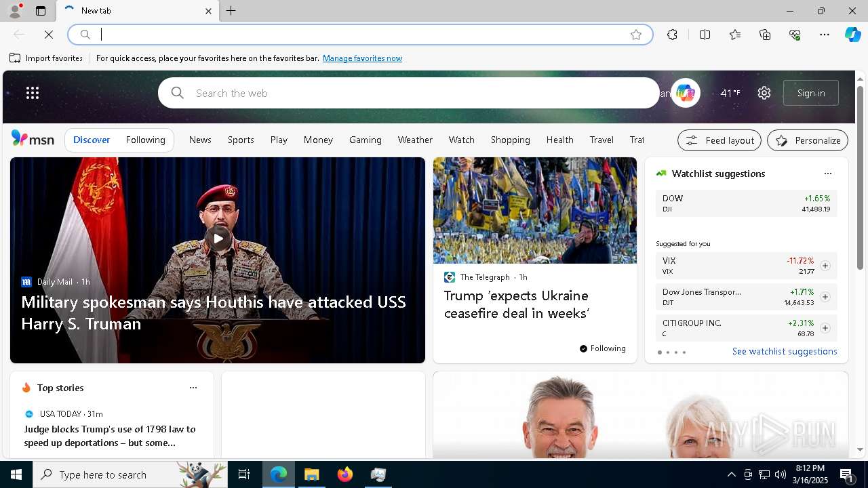868x488 pixels.
Task: Open the Weather category
Action: pyautogui.click(x=415, y=140)
